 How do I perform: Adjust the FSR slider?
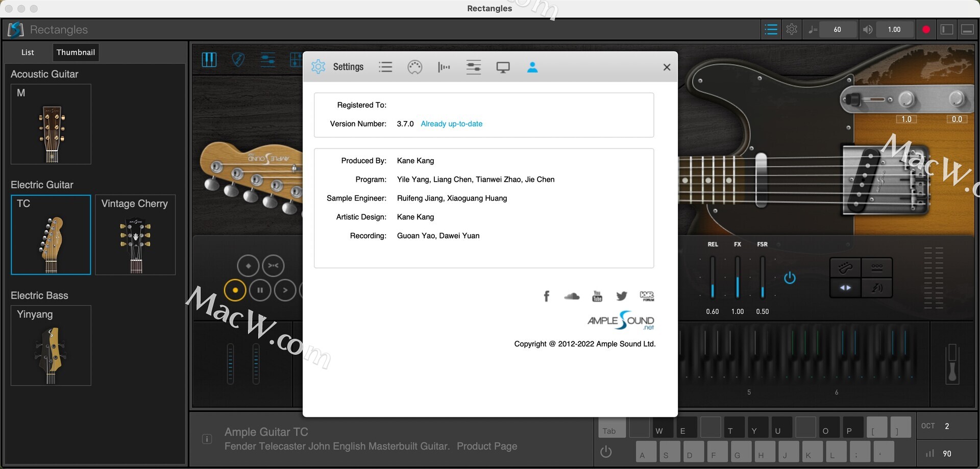(x=763, y=278)
